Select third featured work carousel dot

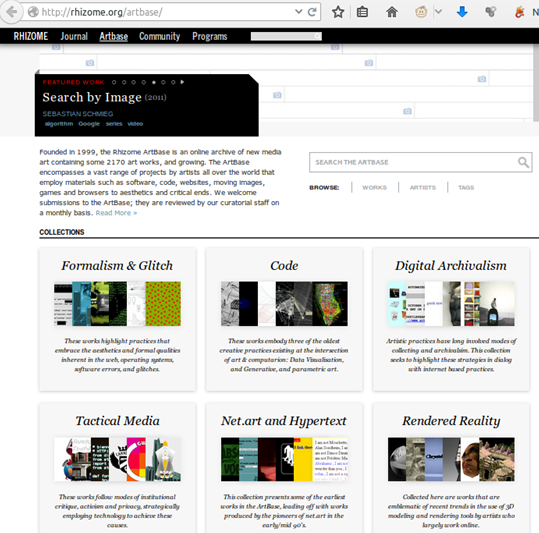point(134,82)
